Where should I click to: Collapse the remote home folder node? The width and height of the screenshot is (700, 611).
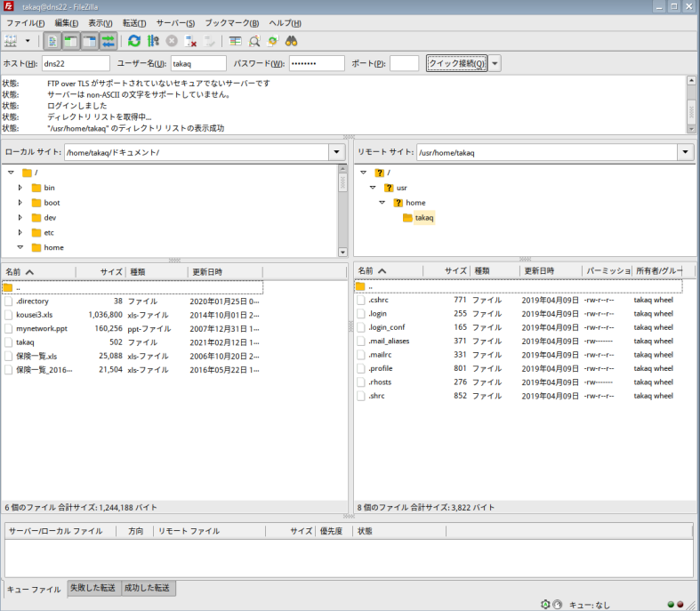coord(382,203)
